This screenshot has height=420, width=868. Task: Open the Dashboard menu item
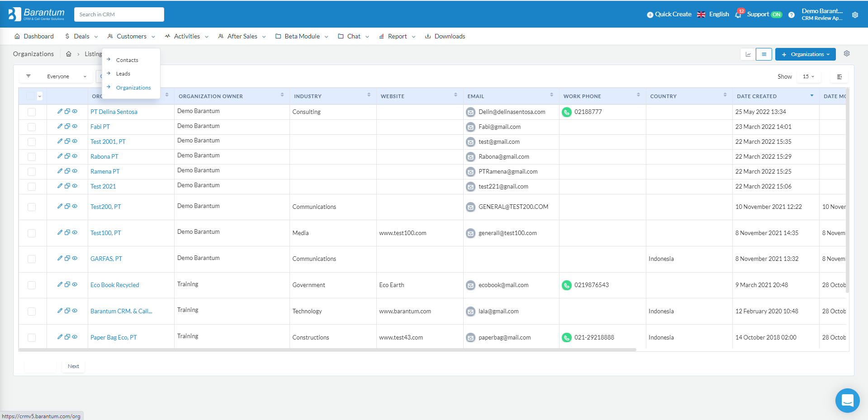(34, 36)
